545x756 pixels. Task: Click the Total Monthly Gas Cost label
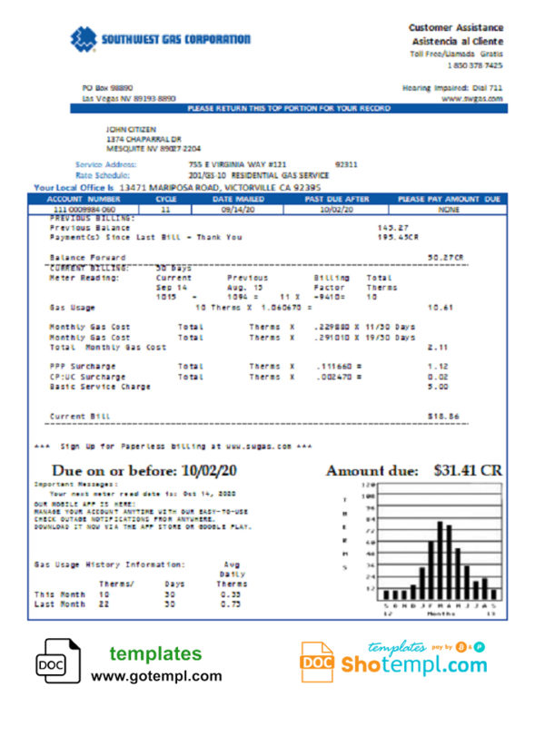click(x=108, y=347)
